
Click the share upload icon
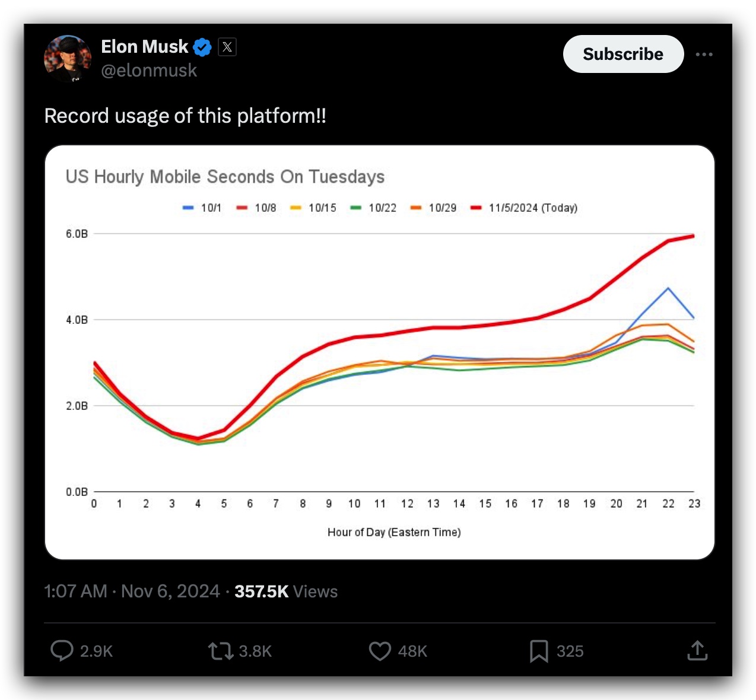[697, 651]
